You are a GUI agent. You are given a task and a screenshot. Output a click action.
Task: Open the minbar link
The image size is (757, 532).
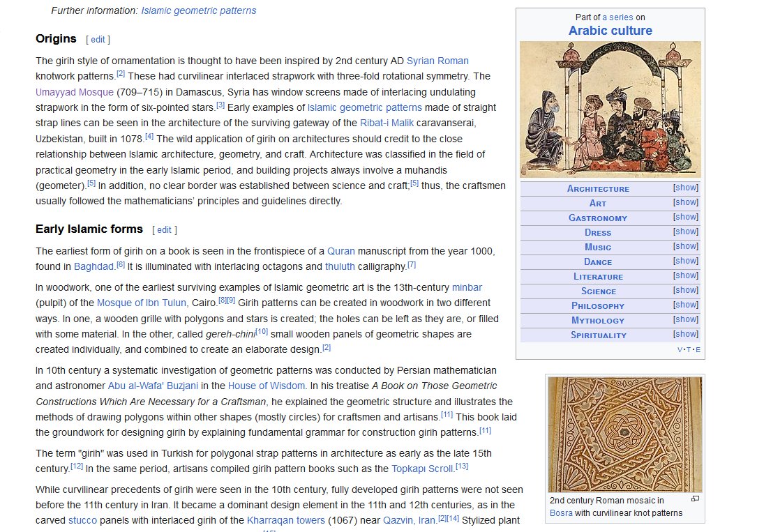click(x=467, y=287)
